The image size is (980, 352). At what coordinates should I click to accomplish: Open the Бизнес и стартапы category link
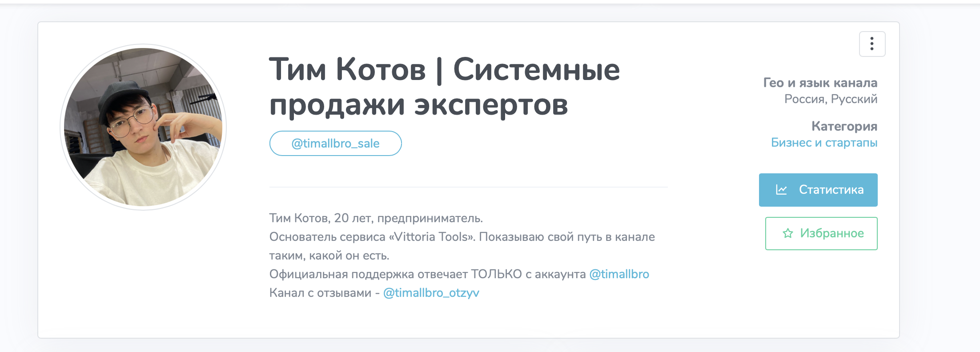pos(823,143)
